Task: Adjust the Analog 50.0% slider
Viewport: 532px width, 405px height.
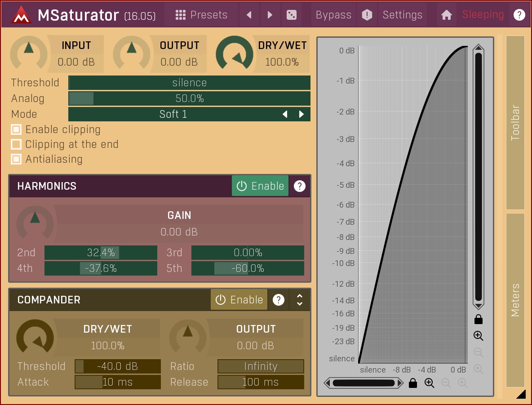Action: [x=189, y=98]
